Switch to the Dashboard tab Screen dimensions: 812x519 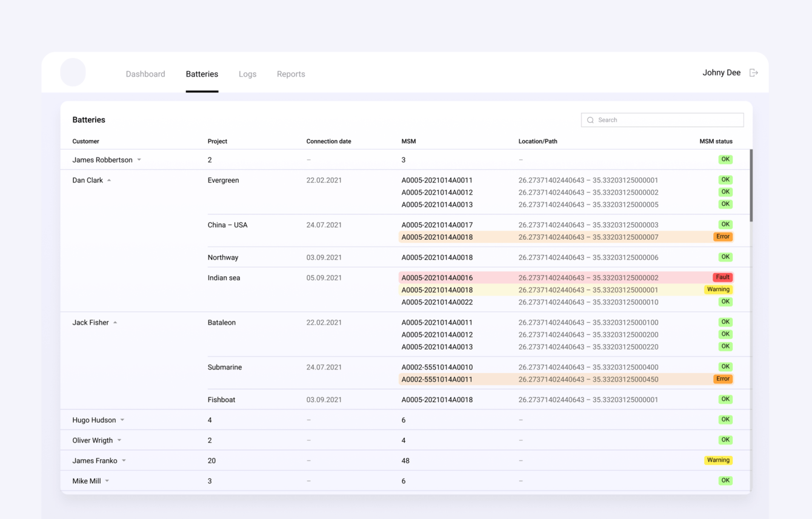point(145,74)
